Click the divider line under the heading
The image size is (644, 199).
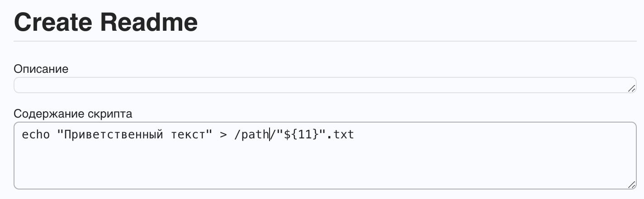coord(317,41)
